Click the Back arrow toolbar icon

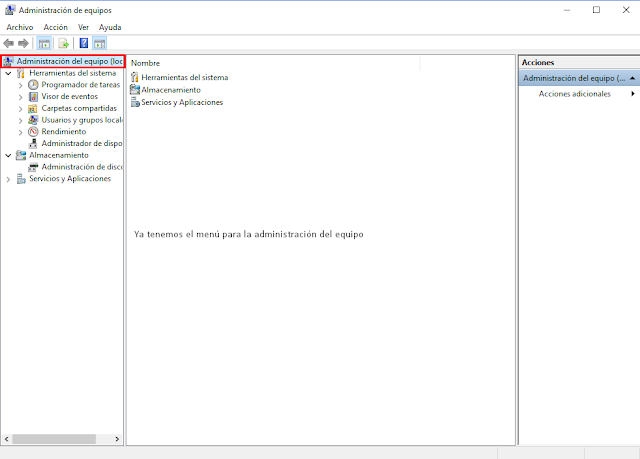(9, 43)
